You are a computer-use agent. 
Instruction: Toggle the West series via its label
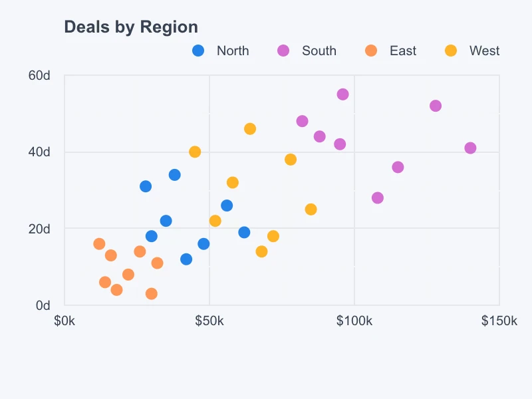pyautogui.click(x=484, y=51)
